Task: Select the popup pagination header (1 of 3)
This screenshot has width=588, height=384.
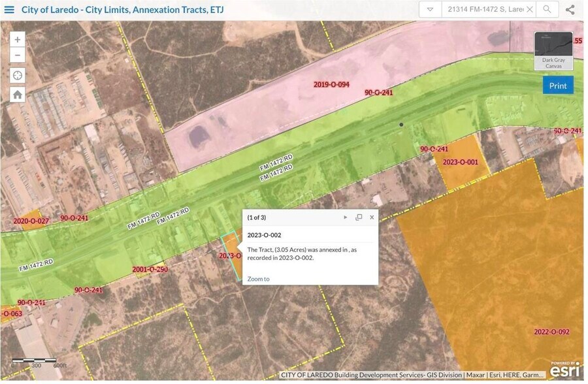Action: pyautogui.click(x=256, y=219)
